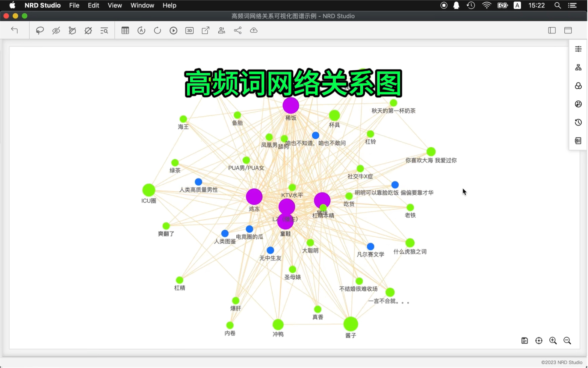Viewport: 588px width, 368px height.
Task: Open the notification bell icon in menu bar
Action: [x=456, y=5]
